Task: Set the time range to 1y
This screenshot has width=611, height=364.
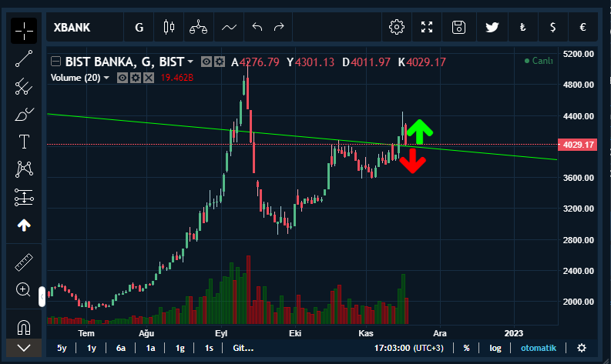Action: pyautogui.click(x=92, y=348)
